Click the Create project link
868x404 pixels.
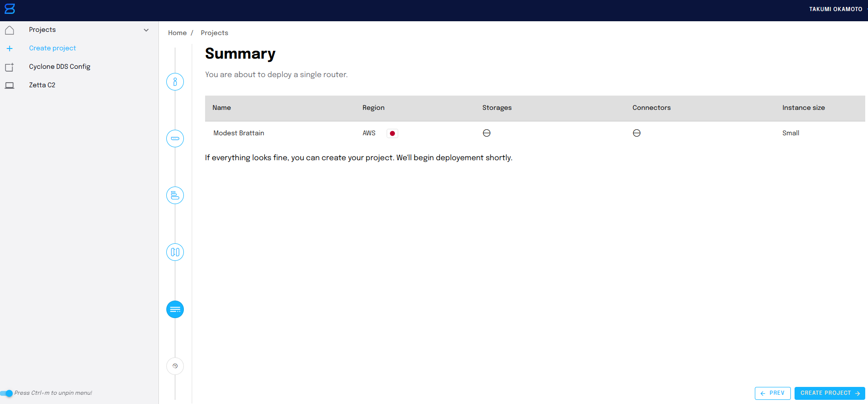tap(52, 48)
